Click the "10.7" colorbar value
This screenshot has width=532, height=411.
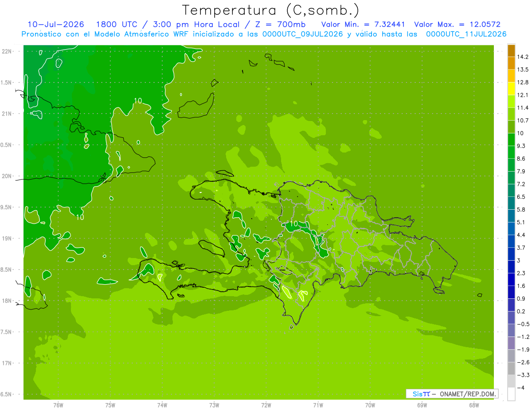523,121
